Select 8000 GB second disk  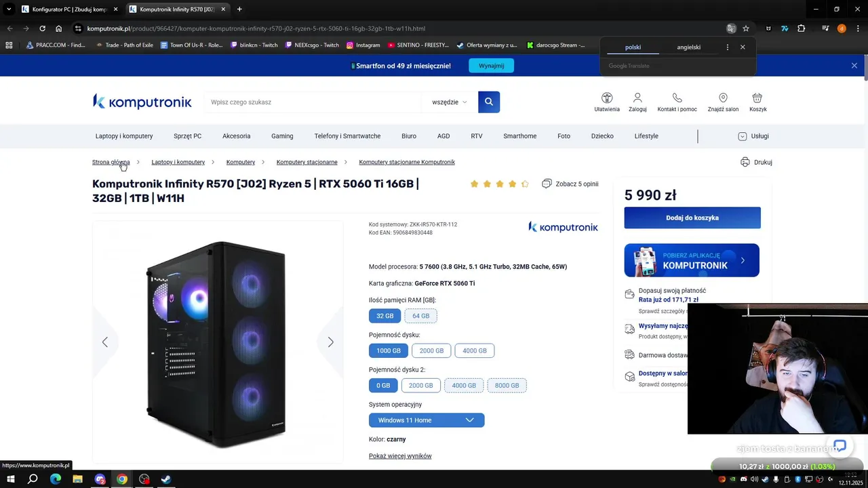coord(507,386)
